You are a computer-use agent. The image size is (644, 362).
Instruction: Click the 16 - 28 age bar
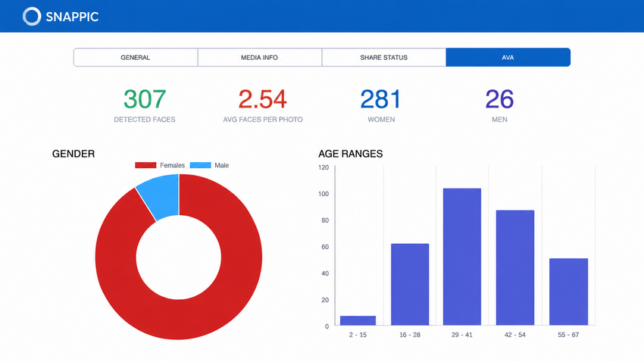pyautogui.click(x=410, y=285)
